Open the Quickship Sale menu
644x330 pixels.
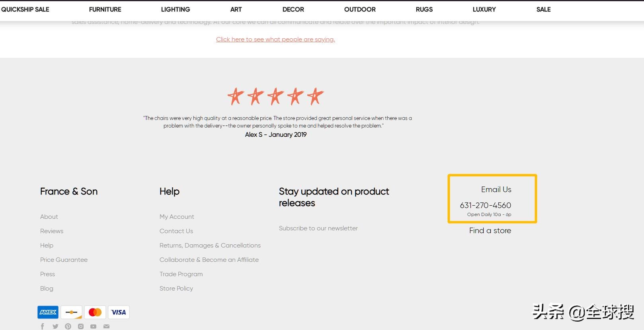[x=25, y=9]
